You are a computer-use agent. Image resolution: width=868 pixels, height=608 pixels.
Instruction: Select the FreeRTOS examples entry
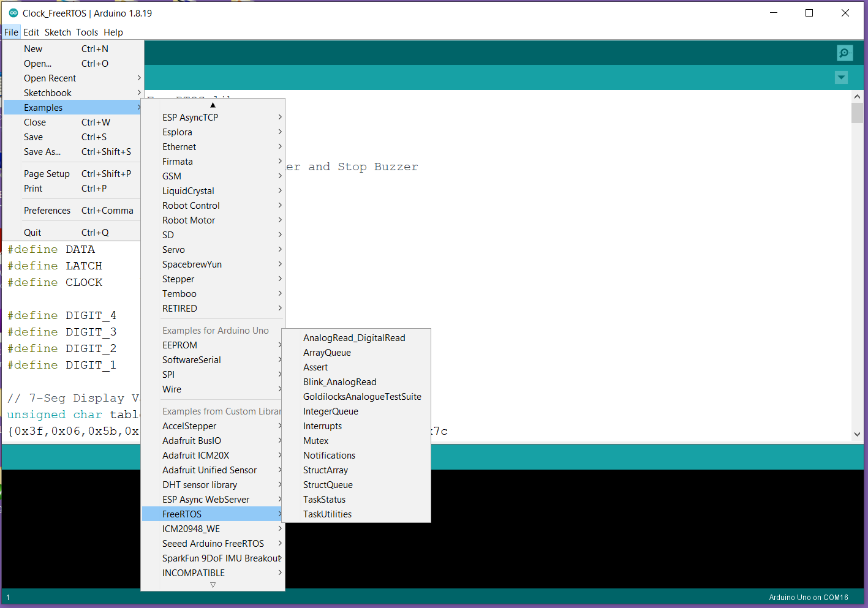[213, 514]
